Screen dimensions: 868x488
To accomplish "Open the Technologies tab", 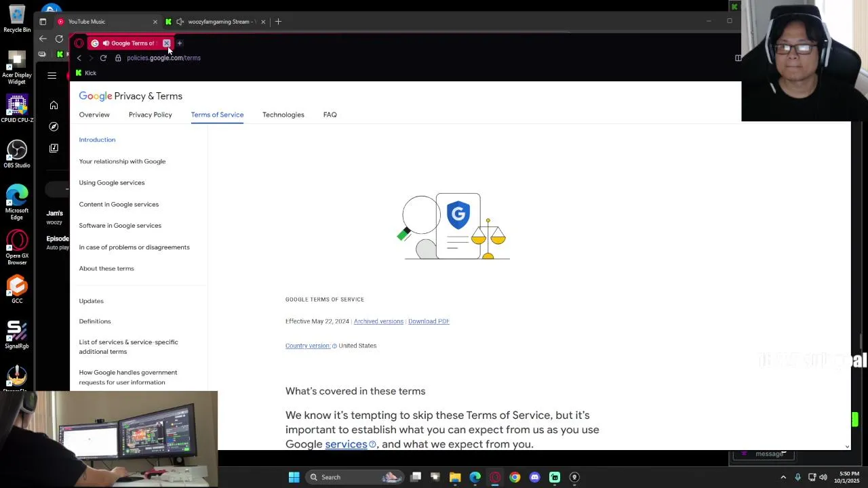I will pos(283,115).
